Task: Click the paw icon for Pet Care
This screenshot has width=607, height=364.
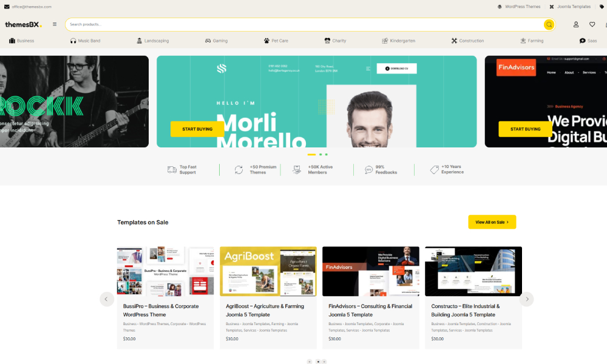Action: tap(266, 41)
